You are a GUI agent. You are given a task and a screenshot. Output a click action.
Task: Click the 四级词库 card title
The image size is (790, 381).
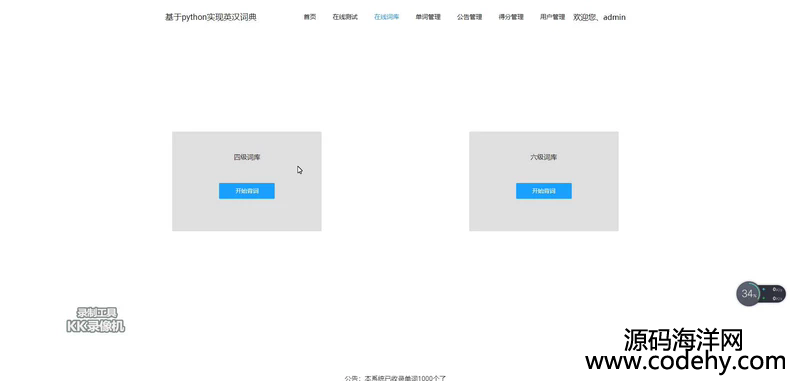(247, 157)
